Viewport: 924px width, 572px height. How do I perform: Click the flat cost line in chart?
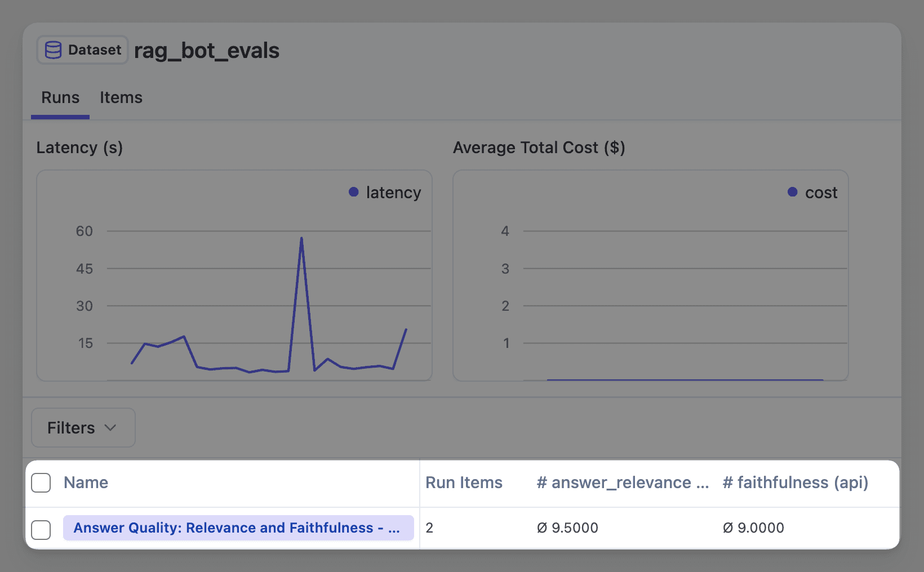pos(685,379)
